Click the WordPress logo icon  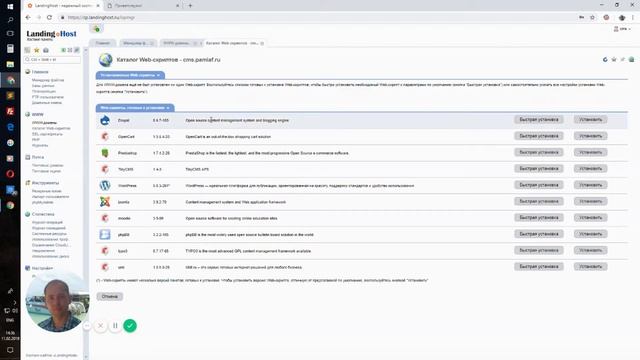pyautogui.click(x=105, y=185)
